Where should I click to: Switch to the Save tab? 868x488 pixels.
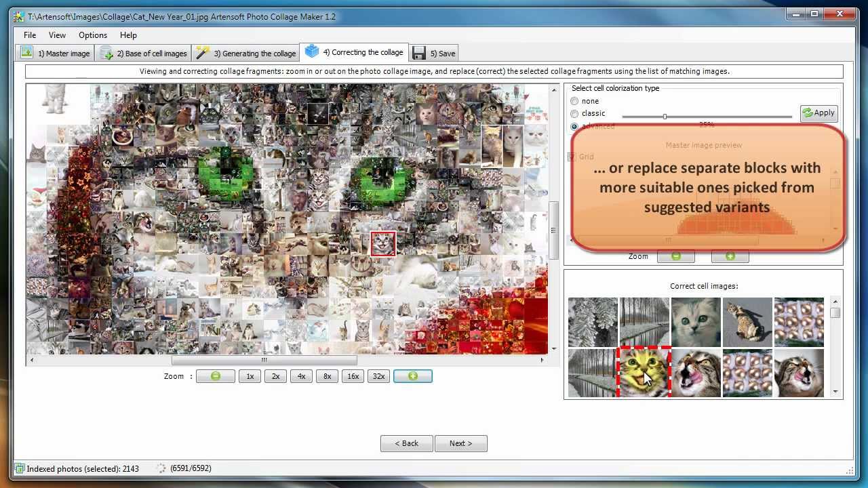coord(434,53)
